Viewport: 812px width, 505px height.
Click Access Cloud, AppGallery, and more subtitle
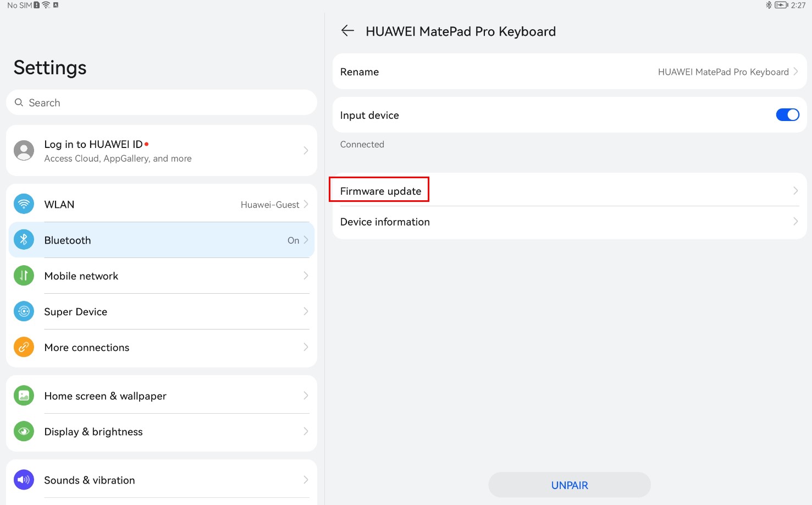pyautogui.click(x=118, y=158)
